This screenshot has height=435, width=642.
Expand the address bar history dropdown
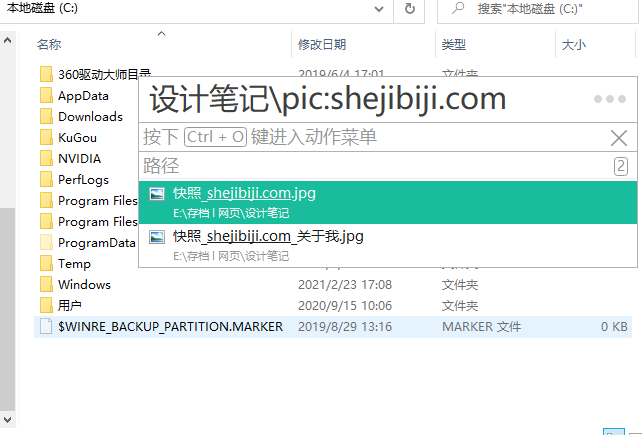click(376, 9)
